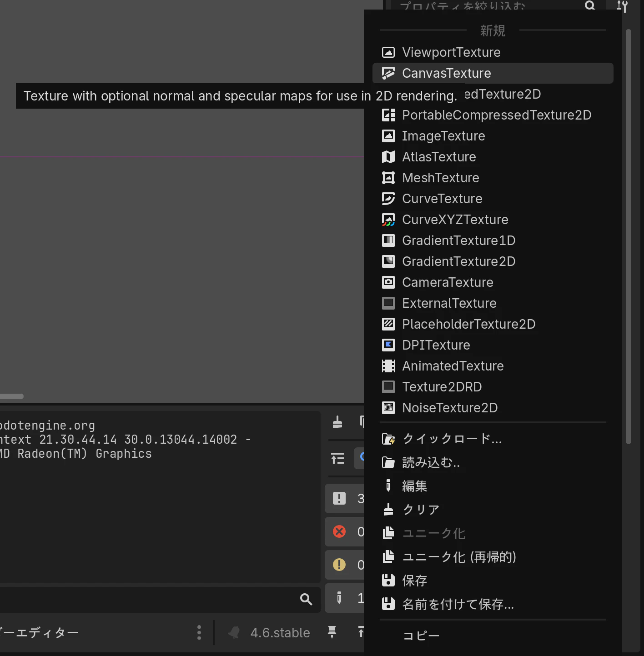Open the bottom panel three-dot menu
Viewport: 644px width, 656px height.
point(199,632)
